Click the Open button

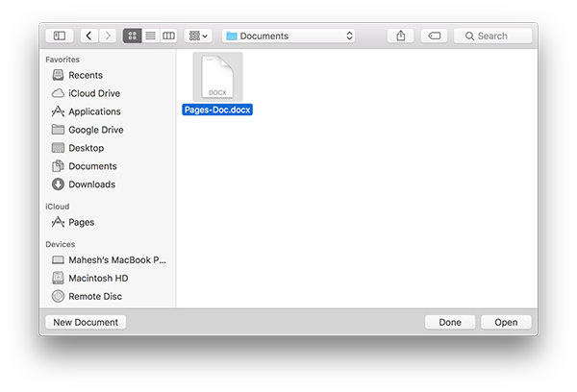[x=506, y=322]
